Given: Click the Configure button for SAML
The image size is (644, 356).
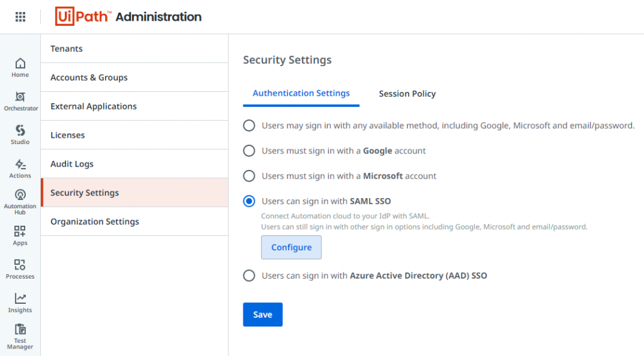Looking at the screenshot, I should [291, 247].
